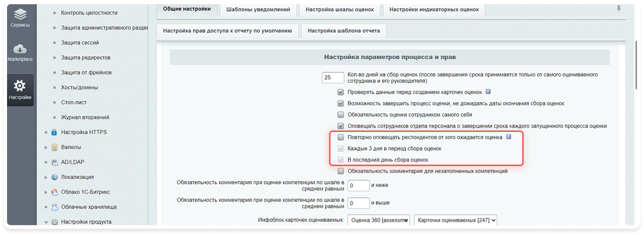The image size is (644, 235).
Task: Open the Карточки оцениваемых [247] dropdown
Action: click(456, 220)
